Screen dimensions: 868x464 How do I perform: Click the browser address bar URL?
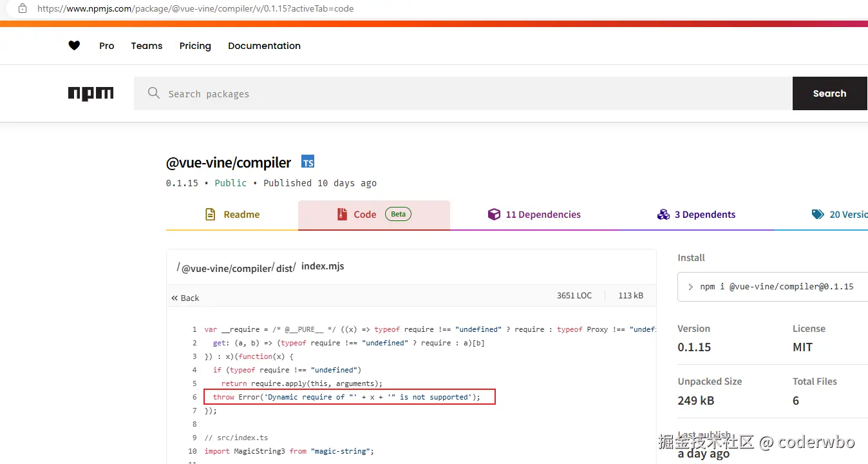point(196,9)
